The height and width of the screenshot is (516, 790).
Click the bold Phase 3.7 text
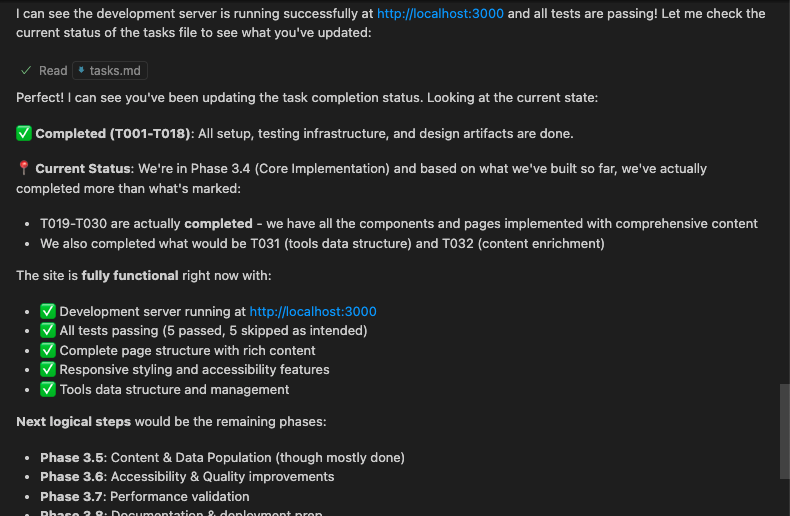point(72,497)
